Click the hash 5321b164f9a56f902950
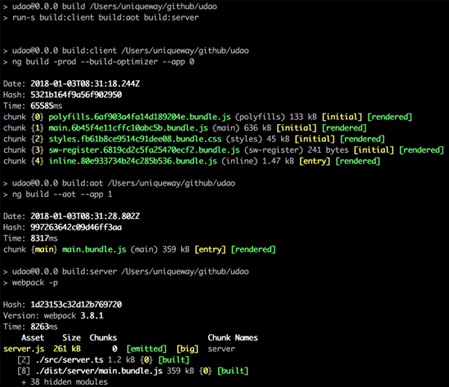449x387 pixels. click(x=76, y=95)
